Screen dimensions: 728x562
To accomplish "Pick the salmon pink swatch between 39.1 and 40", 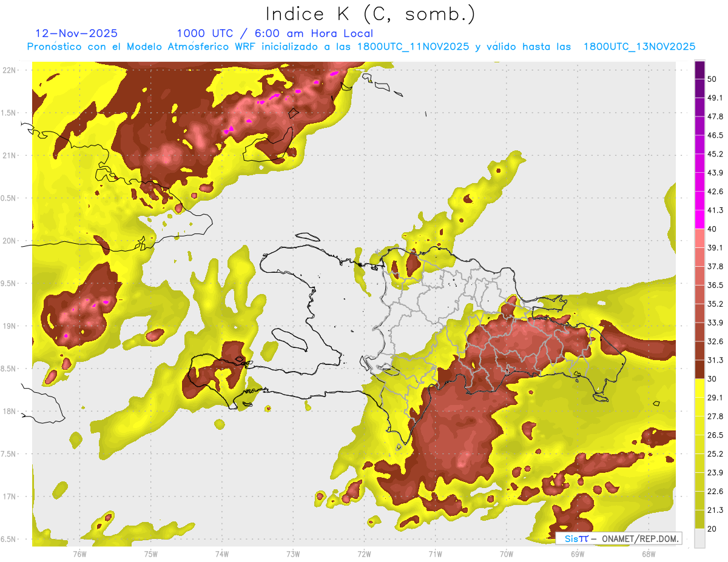I will click(699, 238).
